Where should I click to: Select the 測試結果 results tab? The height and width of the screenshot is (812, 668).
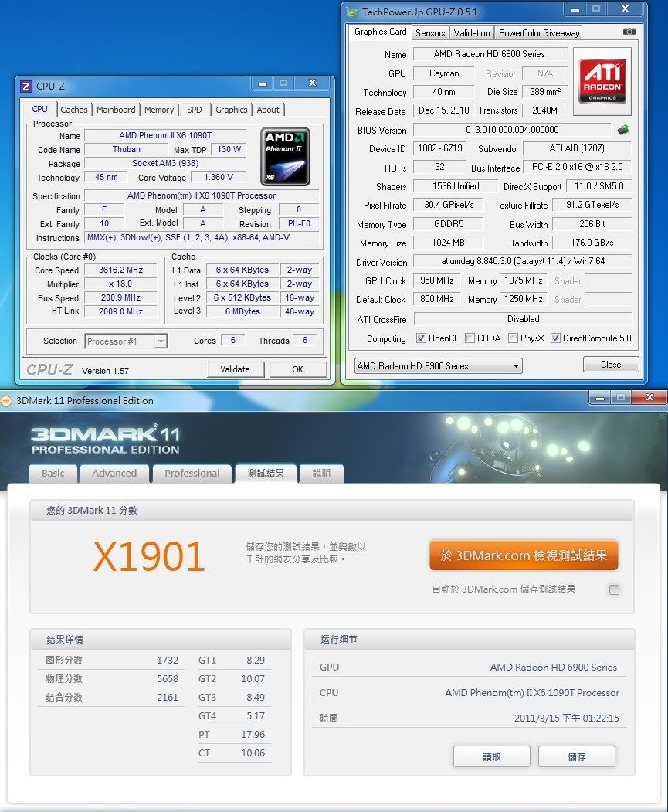pos(266,474)
